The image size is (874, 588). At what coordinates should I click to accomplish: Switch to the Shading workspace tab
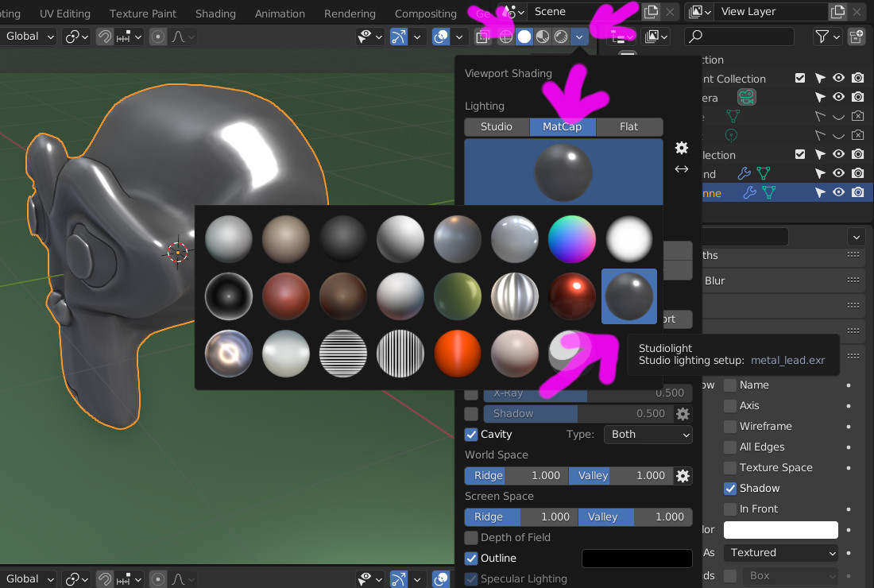[x=215, y=13]
